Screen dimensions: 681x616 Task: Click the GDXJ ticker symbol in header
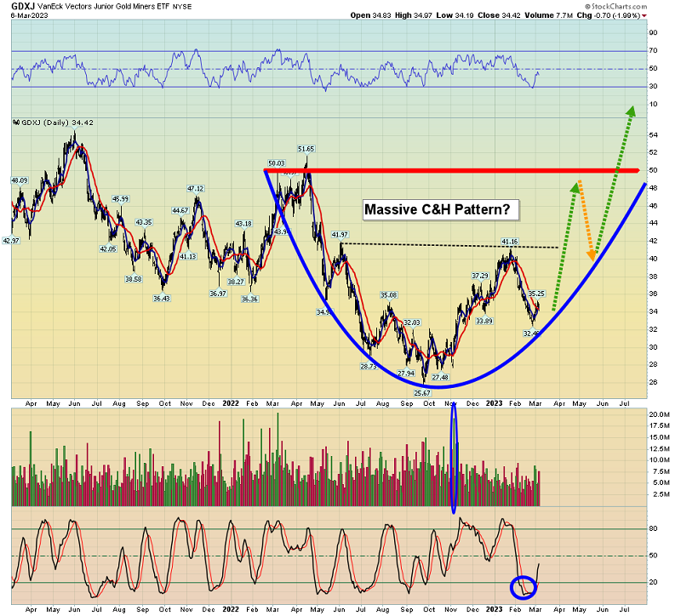24,6
